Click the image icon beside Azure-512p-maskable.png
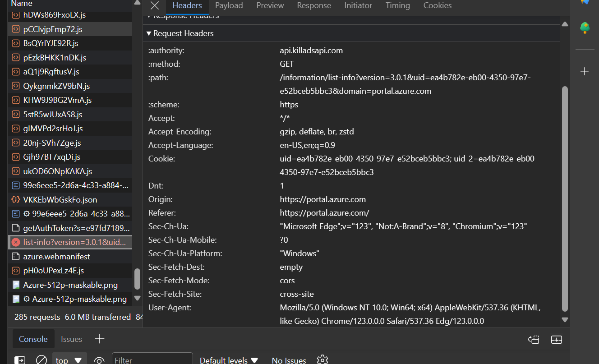 coord(16,285)
